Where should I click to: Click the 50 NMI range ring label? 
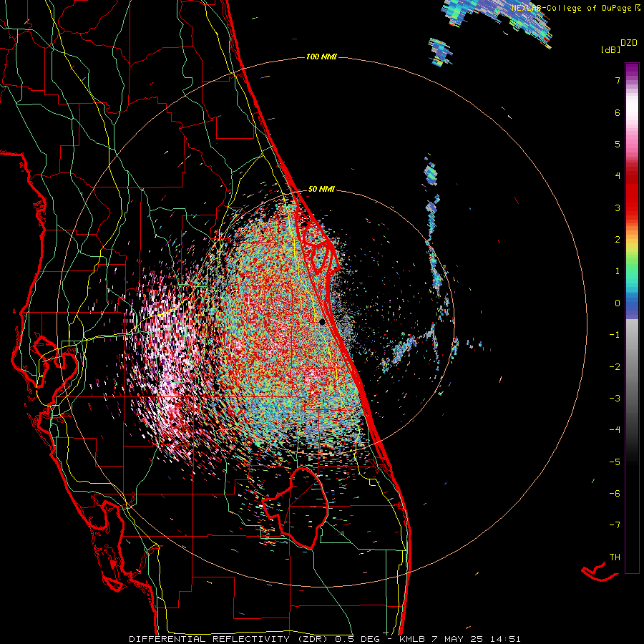coord(321,190)
